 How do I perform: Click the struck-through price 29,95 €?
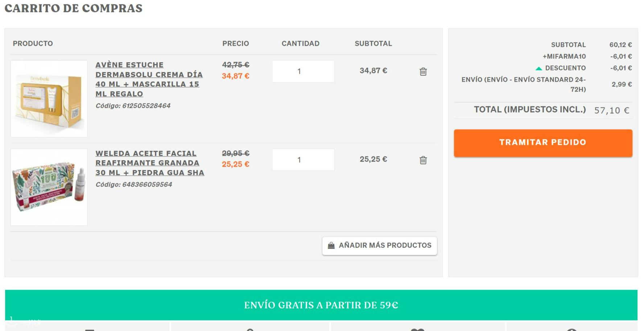coord(236,153)
